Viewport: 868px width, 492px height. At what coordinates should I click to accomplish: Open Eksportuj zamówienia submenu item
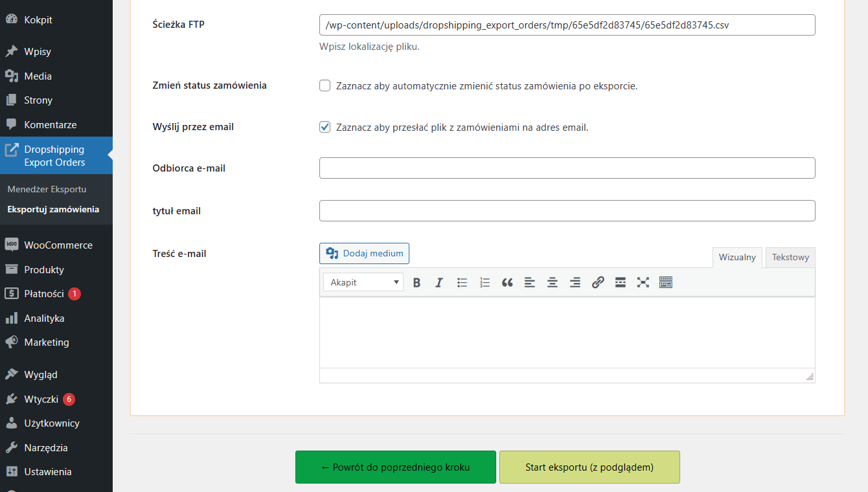coord(53,209)
